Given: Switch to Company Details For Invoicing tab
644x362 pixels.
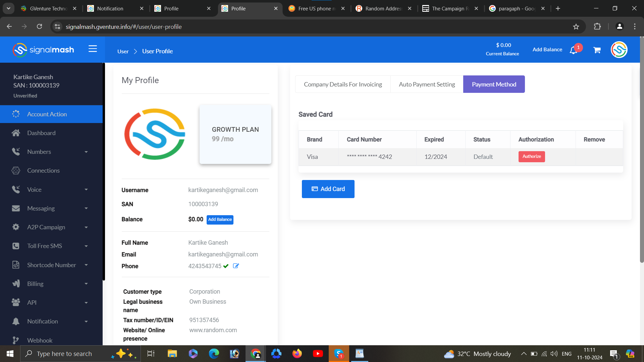Looking at the screenshot, I should coord(343,84).
